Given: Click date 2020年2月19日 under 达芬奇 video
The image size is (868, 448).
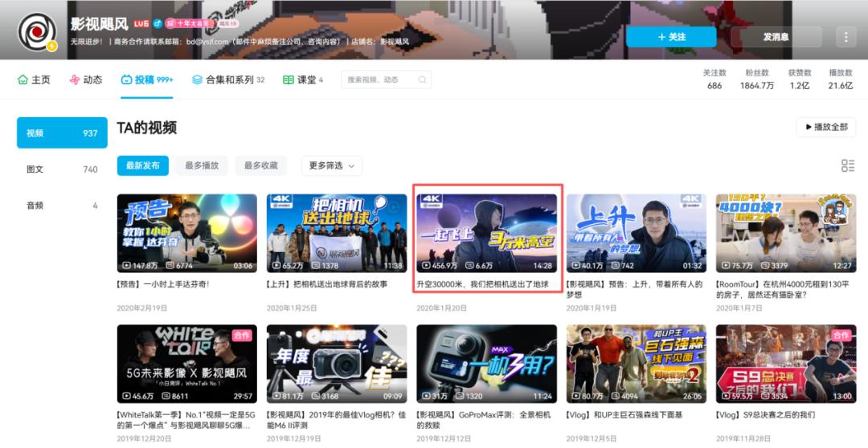Looking at the screenshot, I should coord(142,308).
